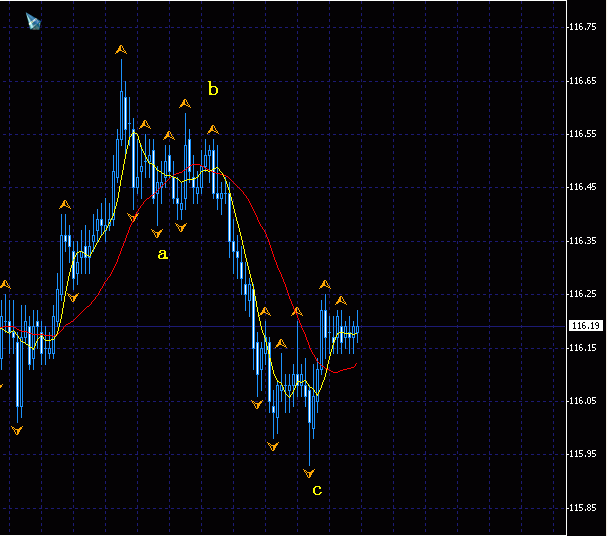This screenshot has width=608, height=536.
Task: Click the 116.45 price axis label
Action: coord(583,187)
